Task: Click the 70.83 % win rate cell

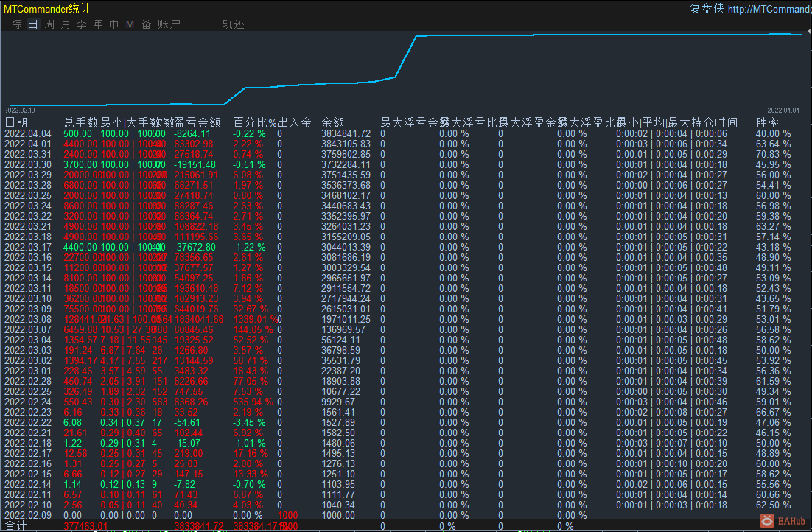Action: click(x=773, y=154)
